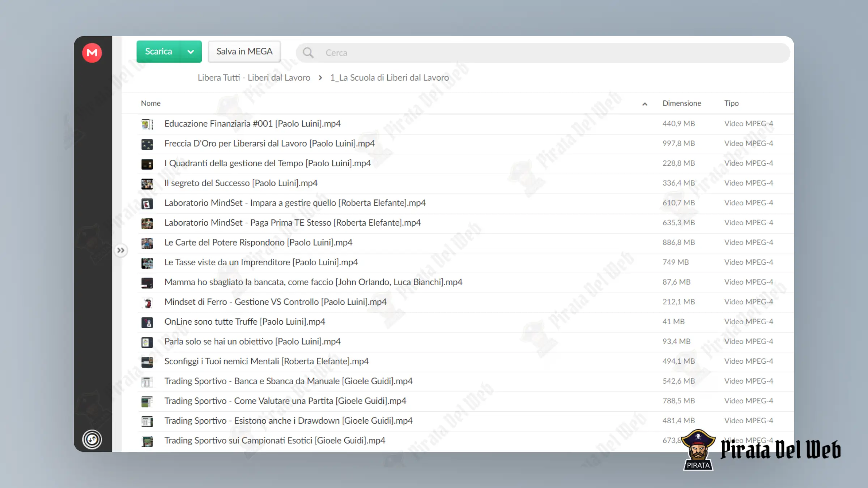Click thumbnail of Laboratorio MindSet Paga Prima
Viewport: 868px width, 488px height.
(x=147, y=223)
